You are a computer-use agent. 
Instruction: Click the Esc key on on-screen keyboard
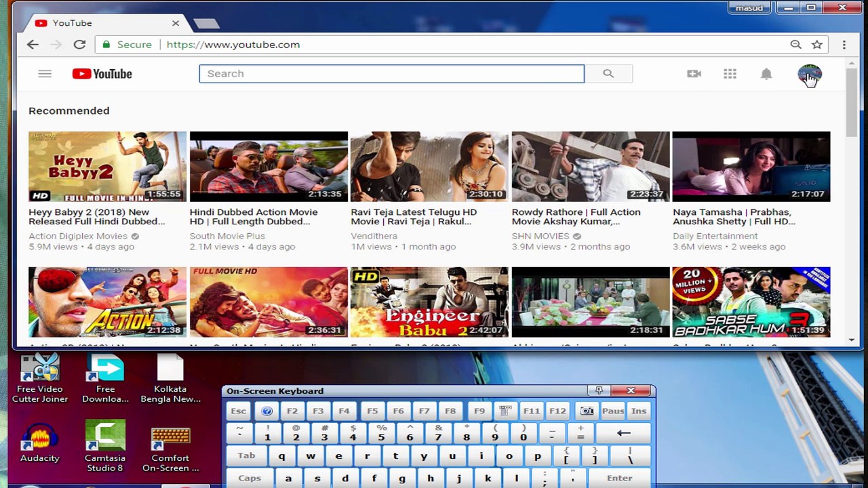coord(238,411)
